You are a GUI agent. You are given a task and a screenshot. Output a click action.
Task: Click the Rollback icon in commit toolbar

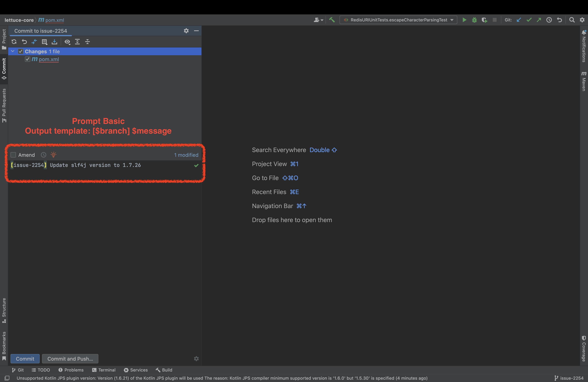coord(24,42)
